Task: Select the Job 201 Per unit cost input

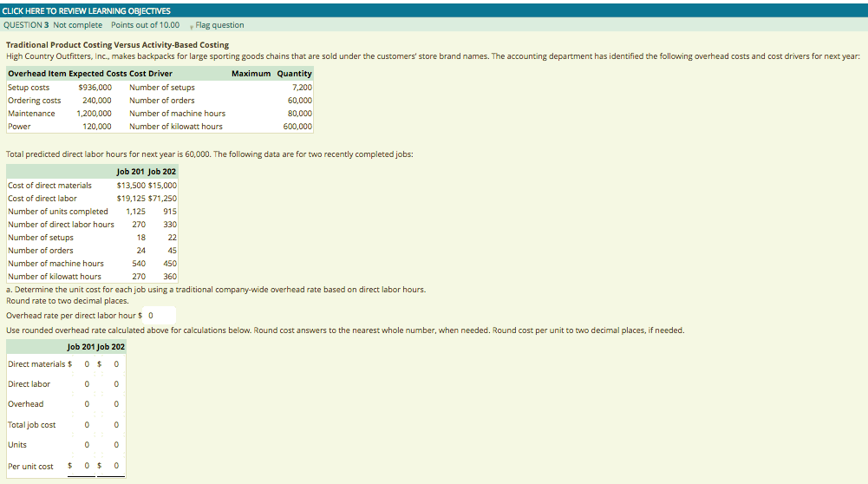Action: click(84, 467)
